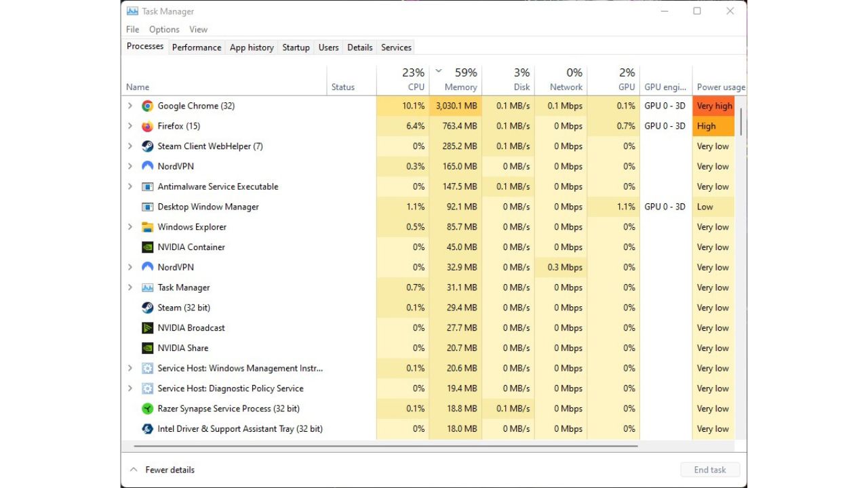Click the Razer Synapse Service Process icon
This screenshot has width=868, height=488.
pyautogui.click(x=147, y=409)
